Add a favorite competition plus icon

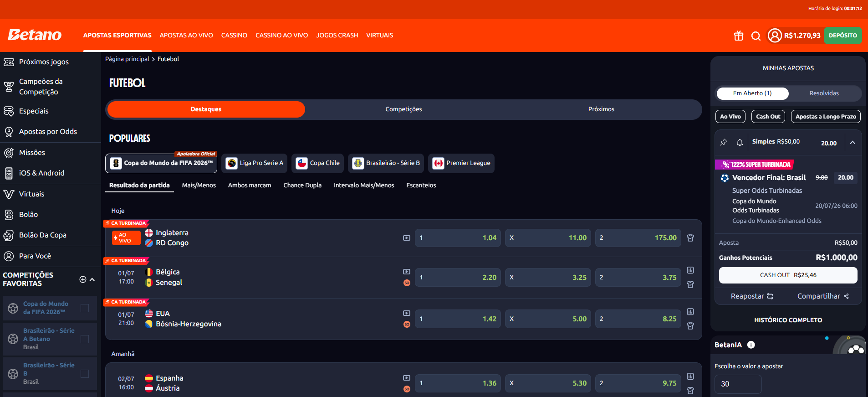coord(83,279)
